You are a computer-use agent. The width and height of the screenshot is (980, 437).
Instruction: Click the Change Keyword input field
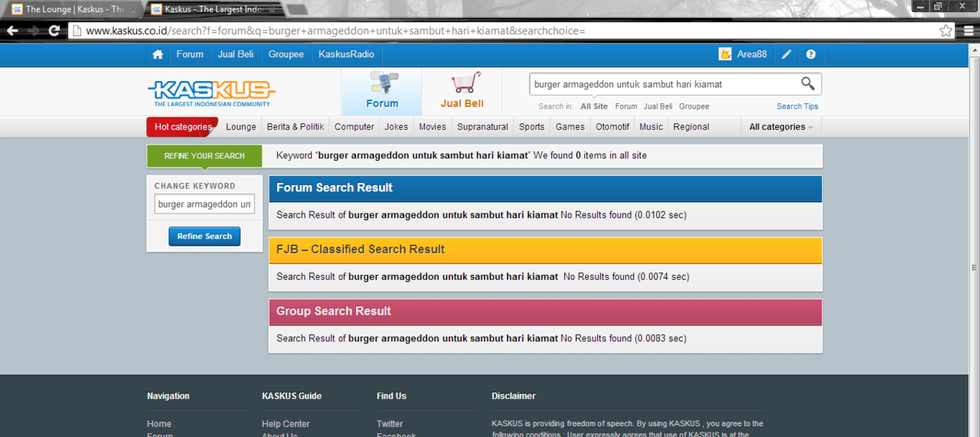[x=204, y=204]
